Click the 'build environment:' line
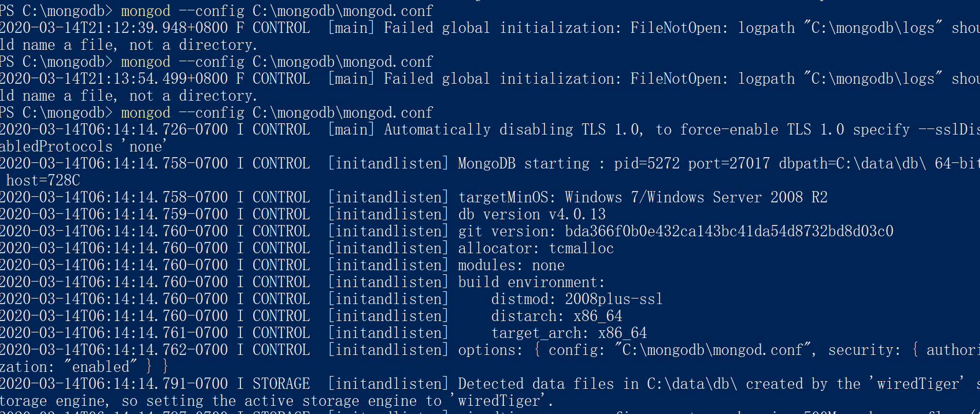The height and width of the screenshot is (414, 980). point(532,282)
